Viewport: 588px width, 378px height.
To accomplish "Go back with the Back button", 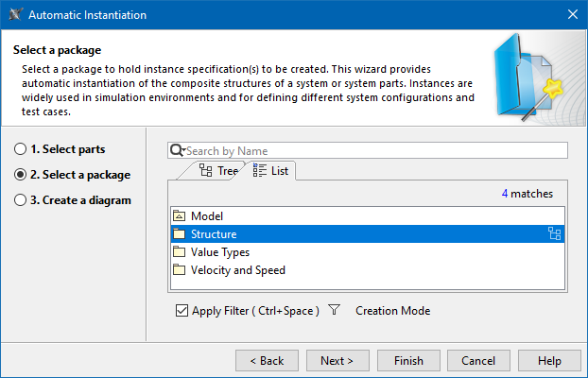I will point(267,360).
